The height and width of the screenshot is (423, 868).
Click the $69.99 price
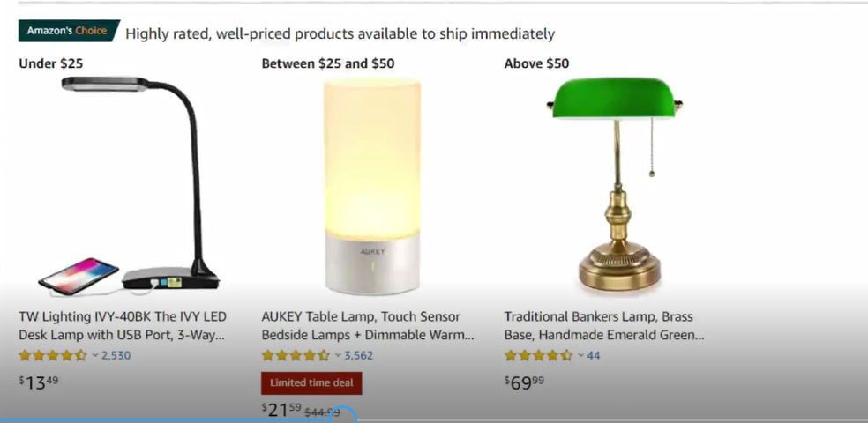(x=525, y=382)
